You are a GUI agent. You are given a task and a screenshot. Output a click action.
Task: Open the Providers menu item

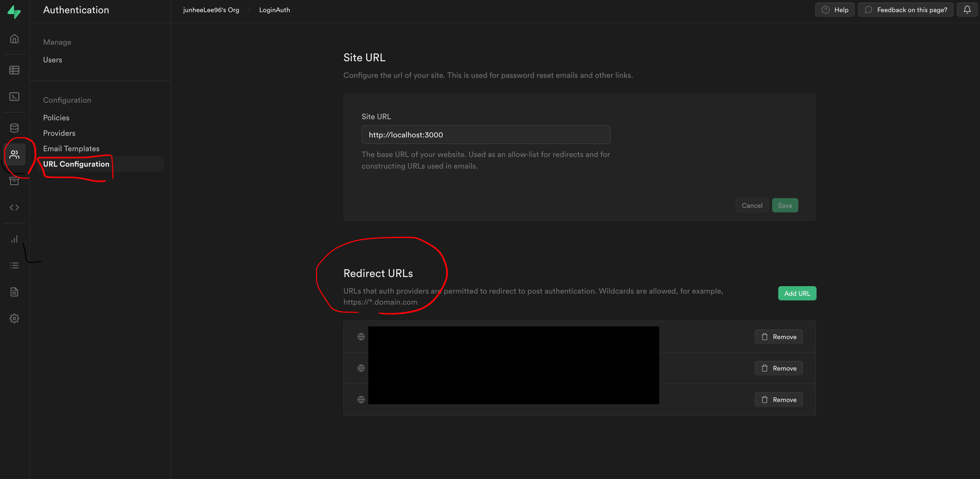[x=59, y=133]
